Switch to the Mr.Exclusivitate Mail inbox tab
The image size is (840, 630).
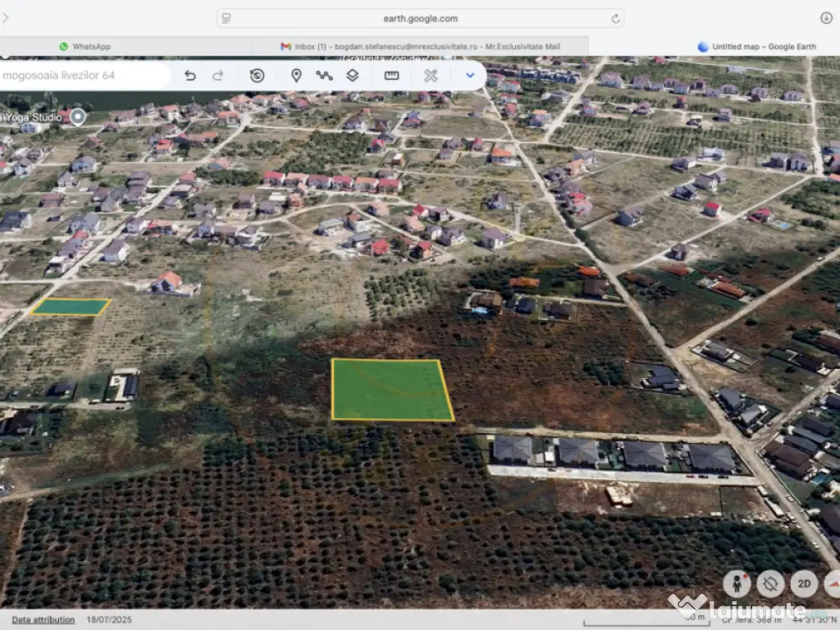pos(420,47)
